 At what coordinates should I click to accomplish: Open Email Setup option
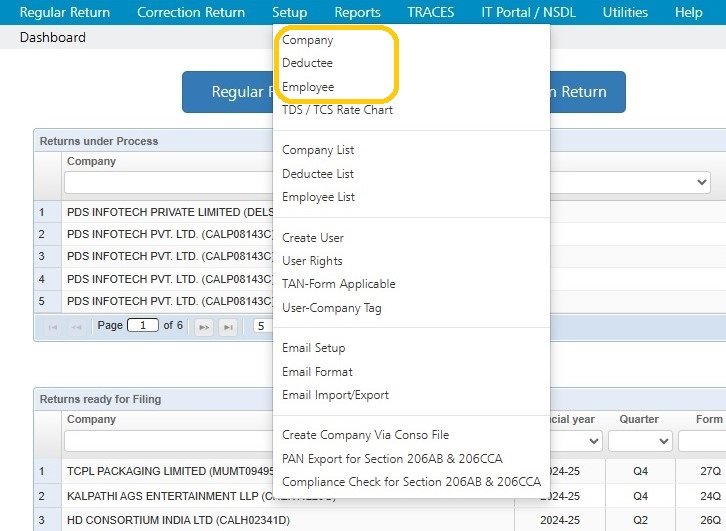tap(314, 348)
